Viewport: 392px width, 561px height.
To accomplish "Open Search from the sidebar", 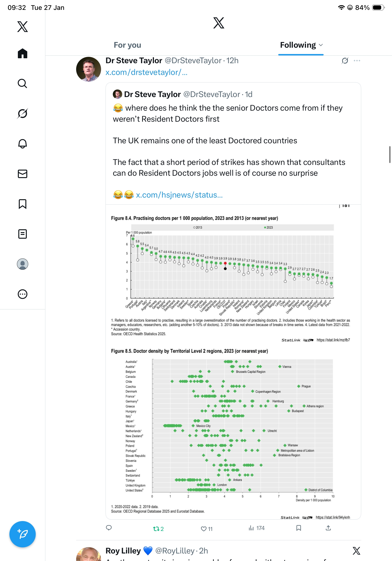I will pyautogui.click(x=23, y=83).
